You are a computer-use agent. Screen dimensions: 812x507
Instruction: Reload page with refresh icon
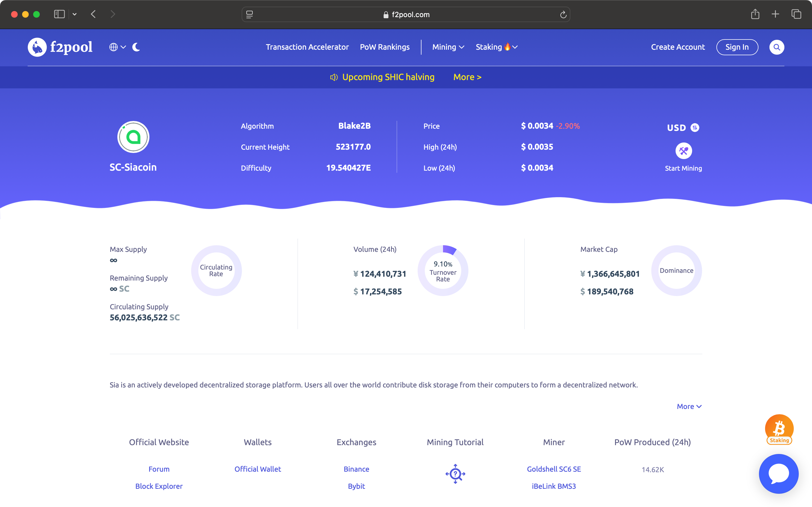(563, 14)
